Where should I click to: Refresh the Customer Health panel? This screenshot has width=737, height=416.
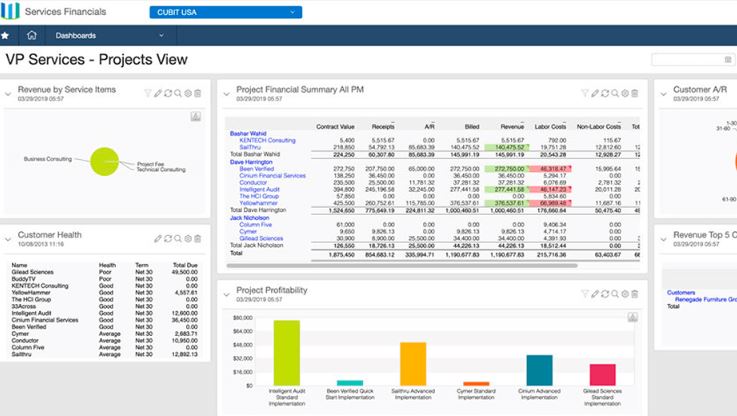click(168, 239)
